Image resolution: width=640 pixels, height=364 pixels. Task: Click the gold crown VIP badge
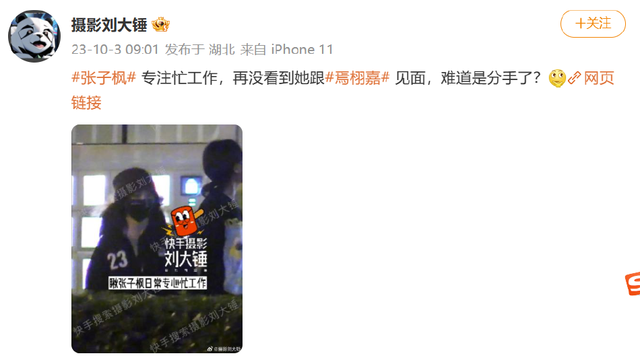(x=160, y=25)
